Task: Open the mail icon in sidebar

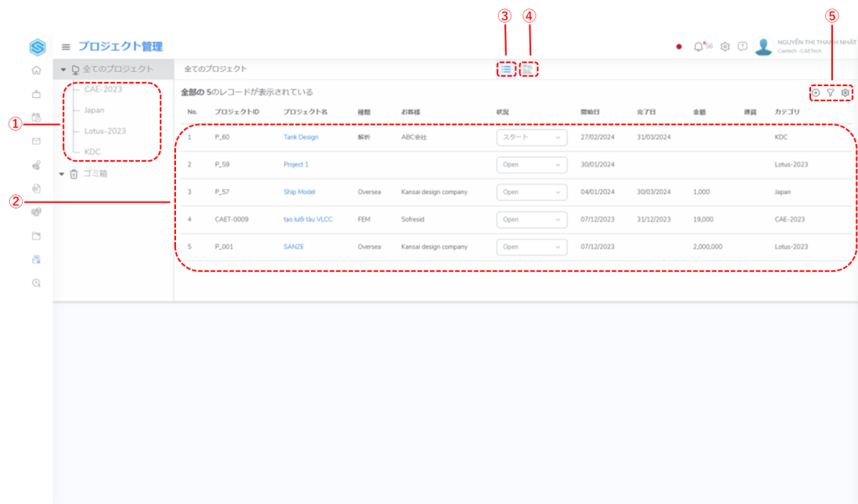Action: 36,141
